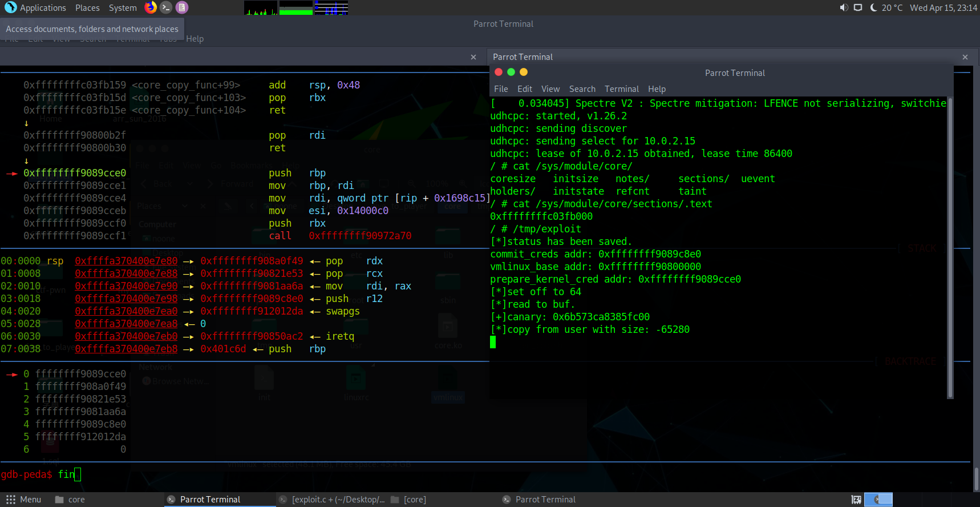Click stack address 0xffffa370400e7e90
This screenshot has height=507, width=980.
[x=126, y=286]
